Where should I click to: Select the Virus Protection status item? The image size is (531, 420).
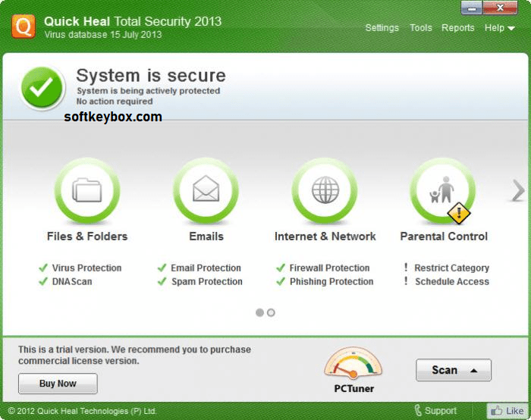click(x=80, y=268)
